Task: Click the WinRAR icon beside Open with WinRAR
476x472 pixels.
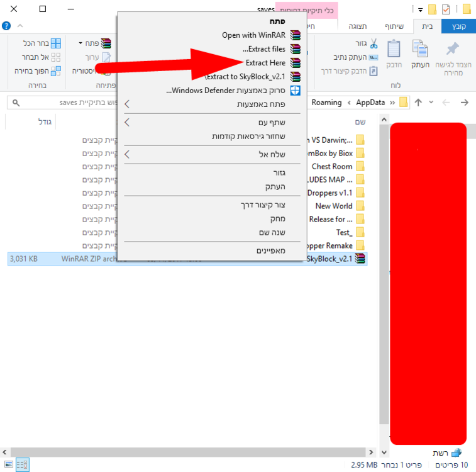Action: click(x=295, y=35)
